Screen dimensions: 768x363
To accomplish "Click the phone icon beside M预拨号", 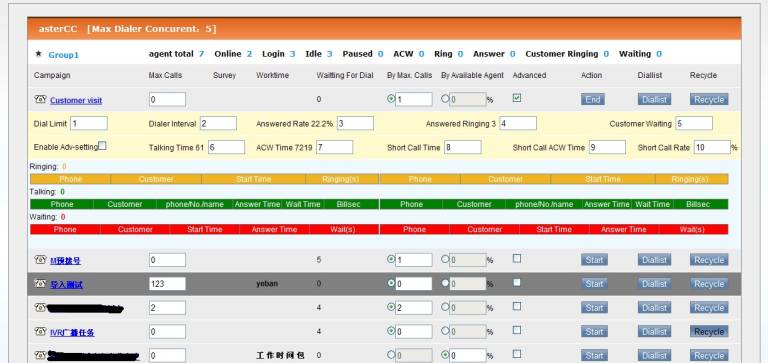I will (40, 260).
